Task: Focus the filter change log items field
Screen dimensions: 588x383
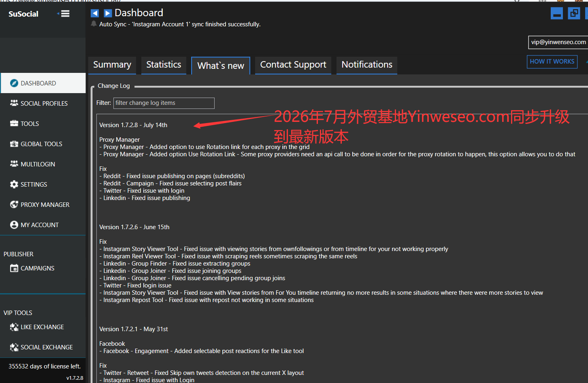Action: (164, 103)
